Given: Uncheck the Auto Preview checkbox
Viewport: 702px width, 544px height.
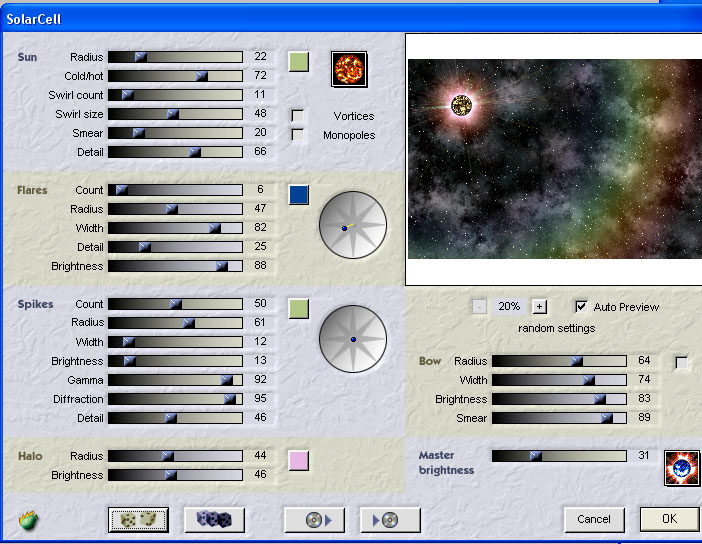Looking at the screenshot, I should pos(582,306).
